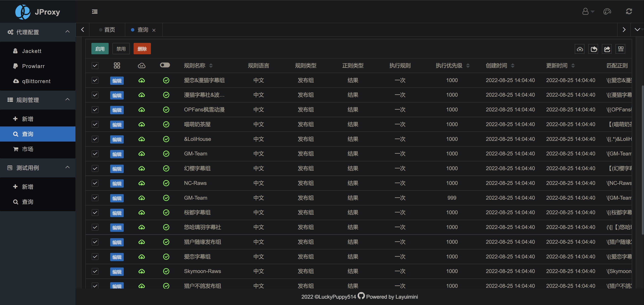Collapse the 代理配置 sidebar section

[67, 32]
